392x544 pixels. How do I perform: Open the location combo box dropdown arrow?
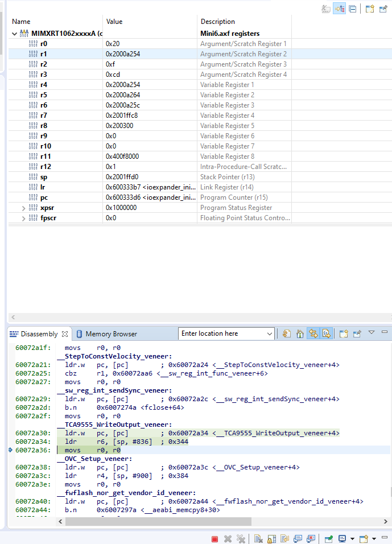click(x=270, y=334)
